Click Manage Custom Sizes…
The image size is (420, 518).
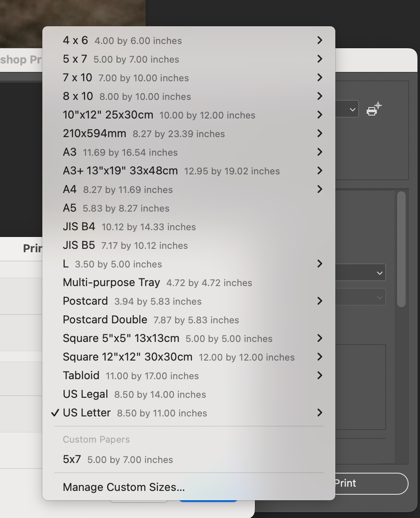pyautogui.click(x=124, y=487)
